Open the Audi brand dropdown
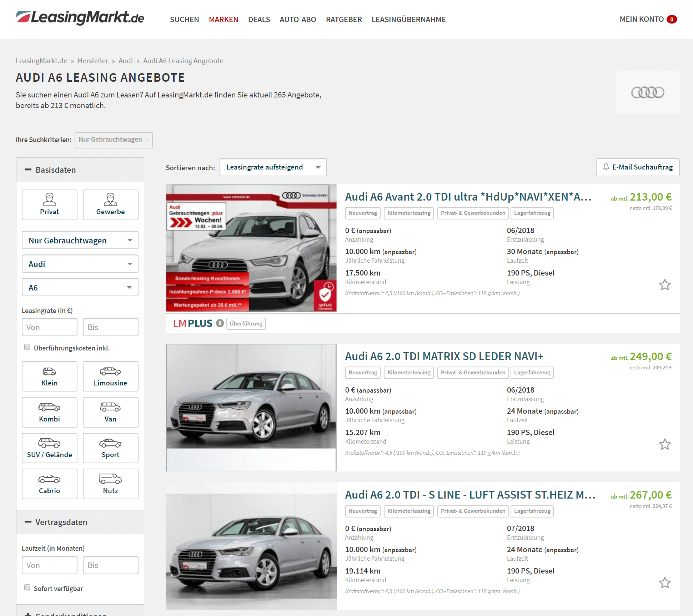 80,264
